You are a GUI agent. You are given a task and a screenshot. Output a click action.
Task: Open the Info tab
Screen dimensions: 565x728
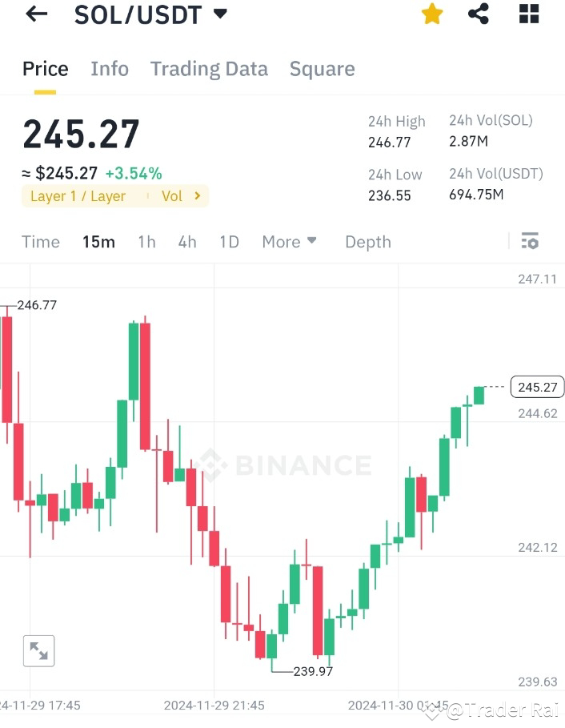point(110,69)
